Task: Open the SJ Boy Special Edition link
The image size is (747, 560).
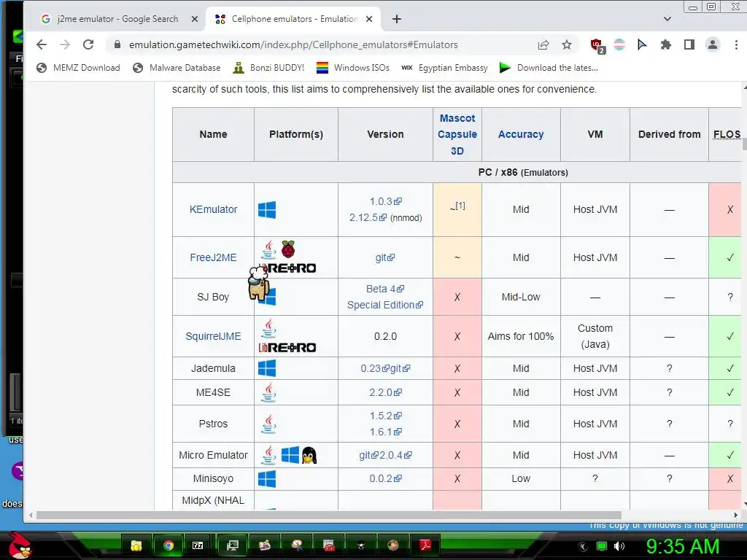Action: pyautogui.click(x=385, y=305)
